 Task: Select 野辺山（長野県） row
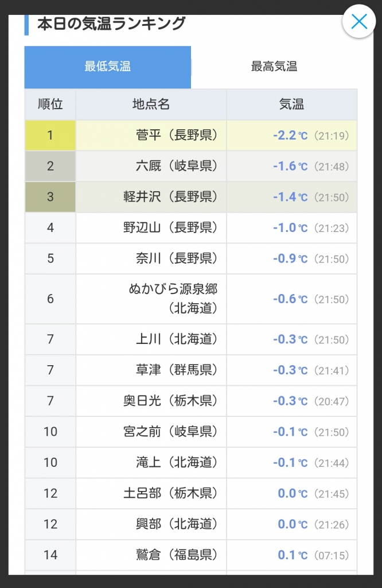pos(171,228)
